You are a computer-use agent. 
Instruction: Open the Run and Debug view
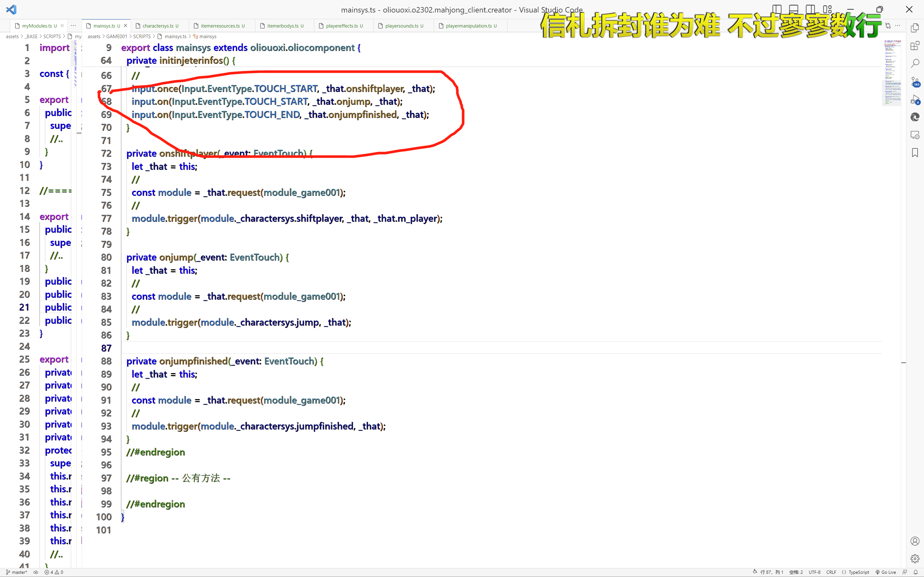[x=915, y=100]
